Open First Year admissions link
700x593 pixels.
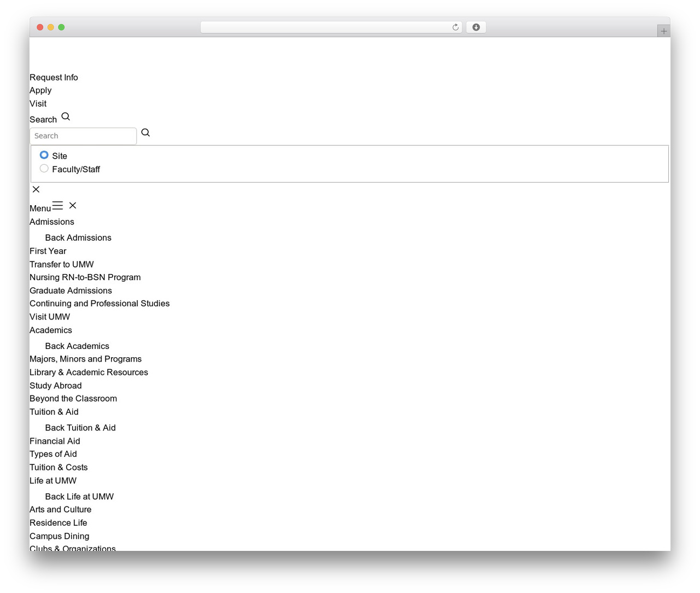click(48, 251)
